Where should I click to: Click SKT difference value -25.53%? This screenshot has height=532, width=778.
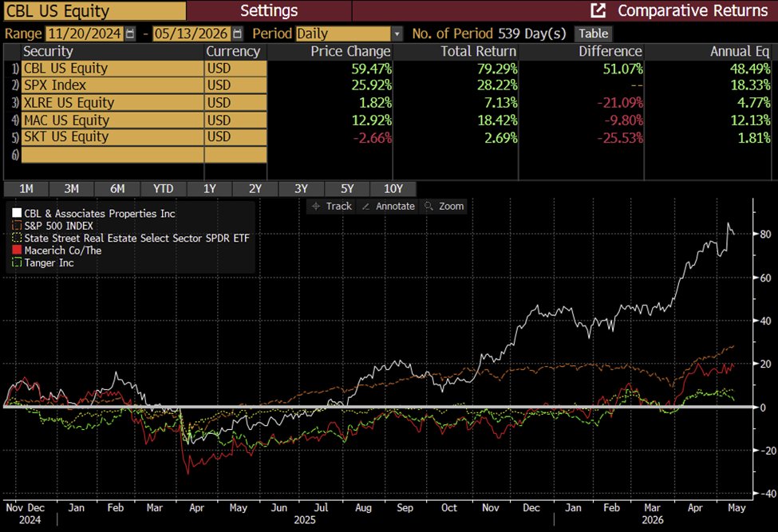tap(620, 137)
